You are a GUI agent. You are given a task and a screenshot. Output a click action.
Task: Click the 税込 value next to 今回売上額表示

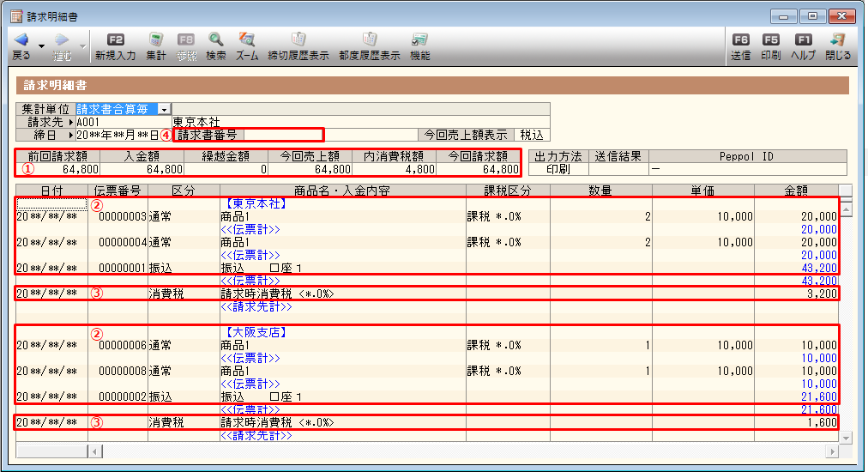532,135
